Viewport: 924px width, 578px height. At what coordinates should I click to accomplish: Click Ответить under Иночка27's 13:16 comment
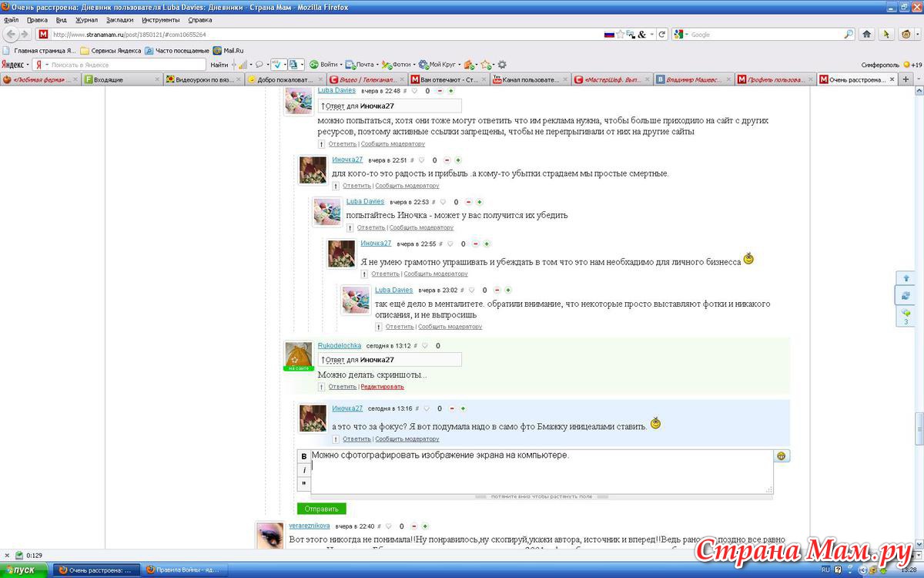[357, 439]
